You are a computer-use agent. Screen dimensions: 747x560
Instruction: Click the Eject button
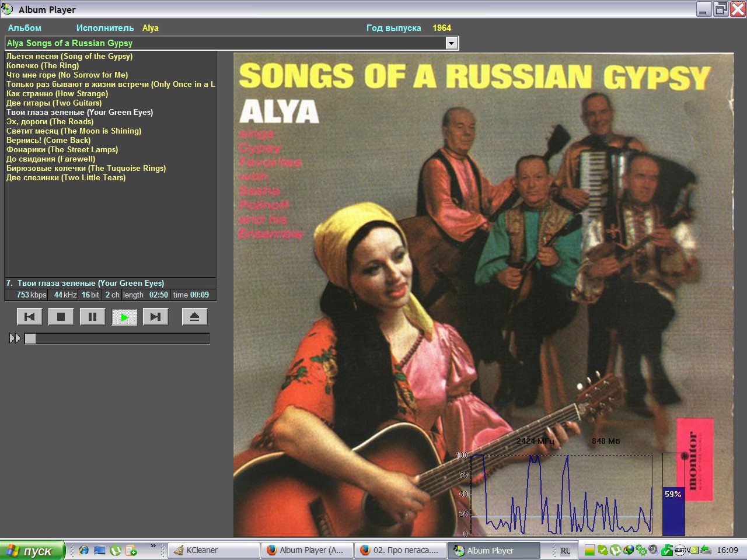pyautogui.click(x=194, y=317)
